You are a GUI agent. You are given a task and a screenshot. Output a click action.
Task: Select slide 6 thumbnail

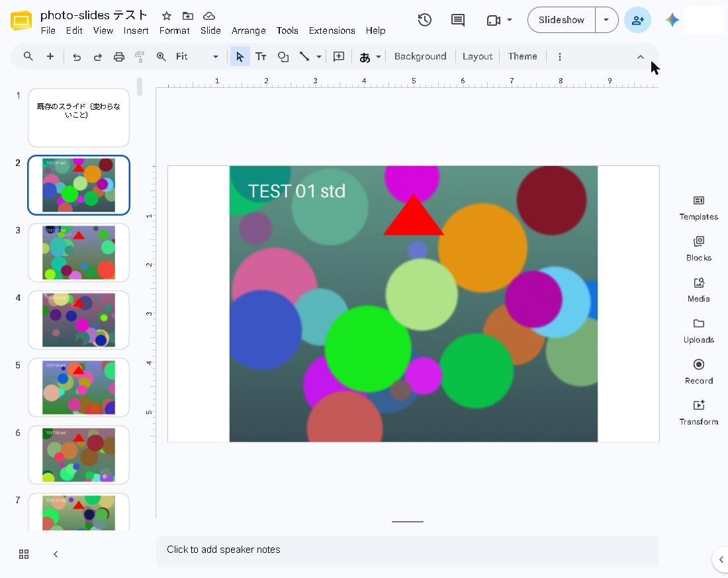click(79, 454)
